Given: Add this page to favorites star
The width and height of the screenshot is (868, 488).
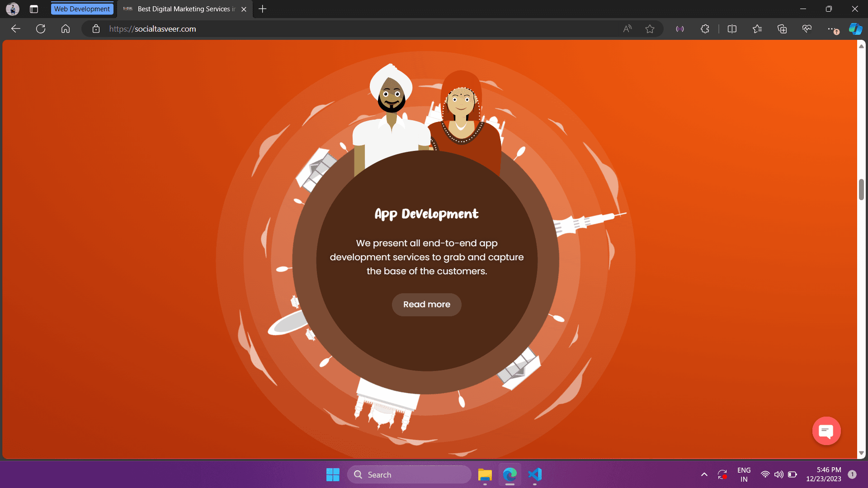Looking at the screenshot, I should 650,29.
